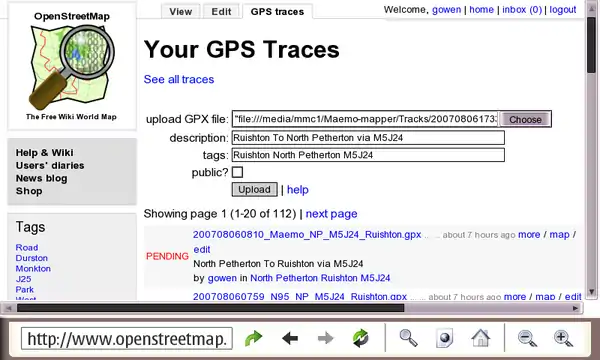The image size is (600, 360).
Task: Switch to the View tab
Action: tap(181, 11)
